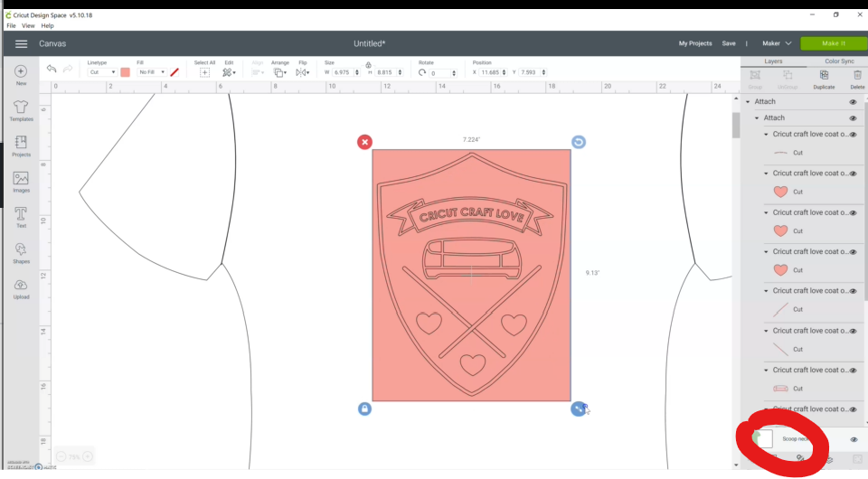
Task: Open the Maker machine dropdown
Action: (777, 43)
